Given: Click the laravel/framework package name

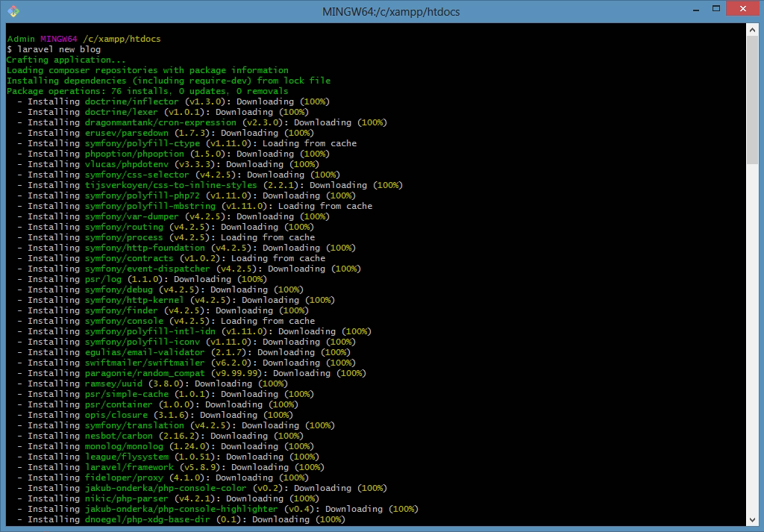Looking at the screenshot, I should point(129,467).
